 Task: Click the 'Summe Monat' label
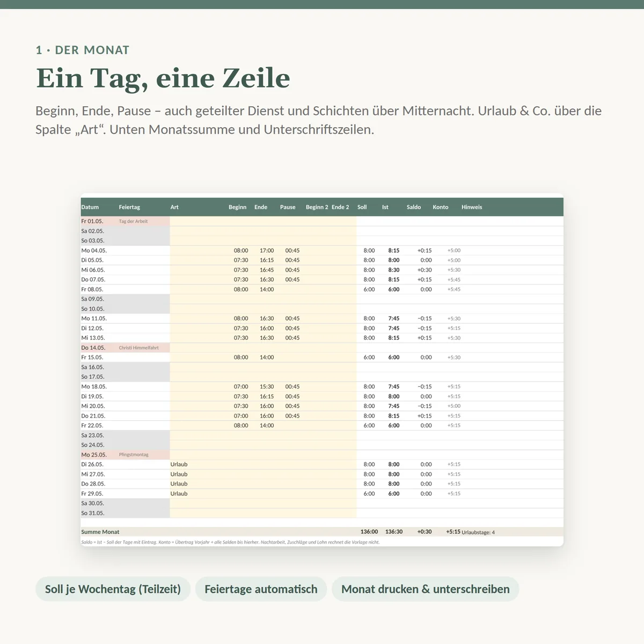click(100, 532)
